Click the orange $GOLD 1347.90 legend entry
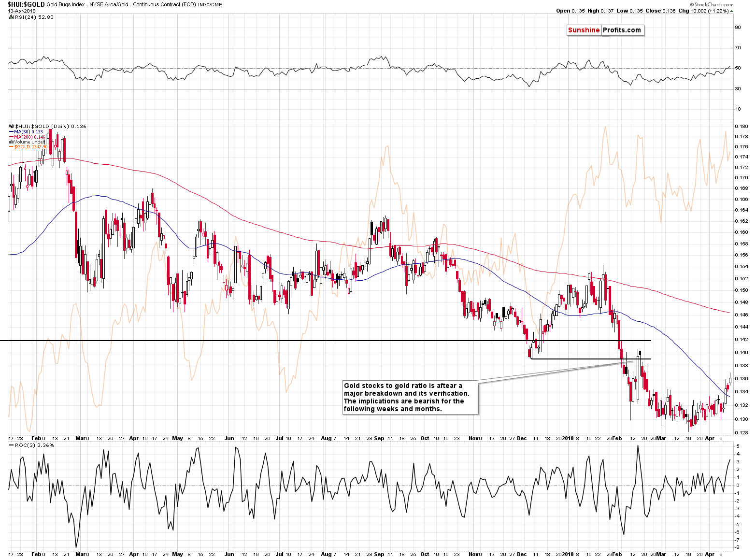The width and height of the screenshot is (756, 559). (28, 147)
